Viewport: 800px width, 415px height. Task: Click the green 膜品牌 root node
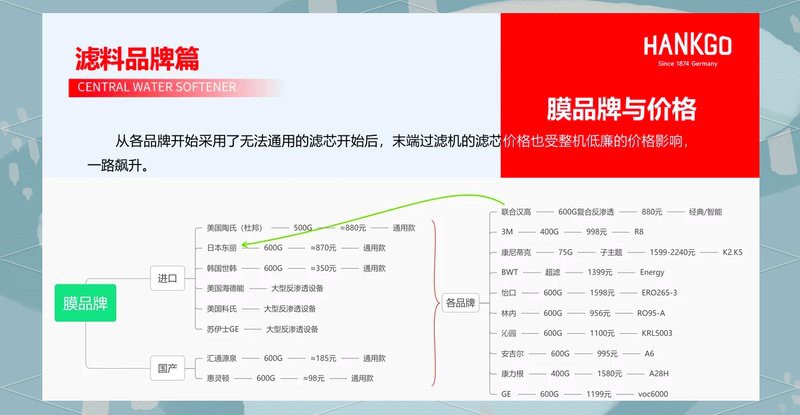[x=85, y=303]
